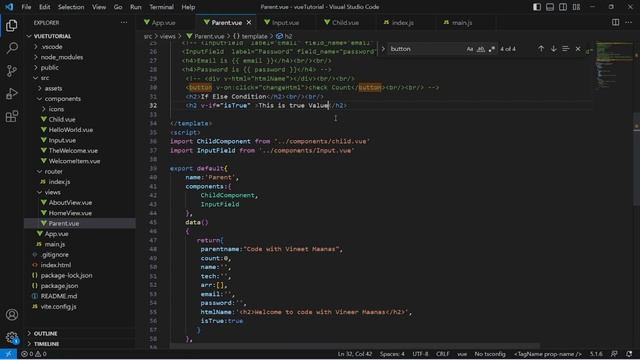
Task: Toggle Match Case in find widget
Action: coord(470,49)
